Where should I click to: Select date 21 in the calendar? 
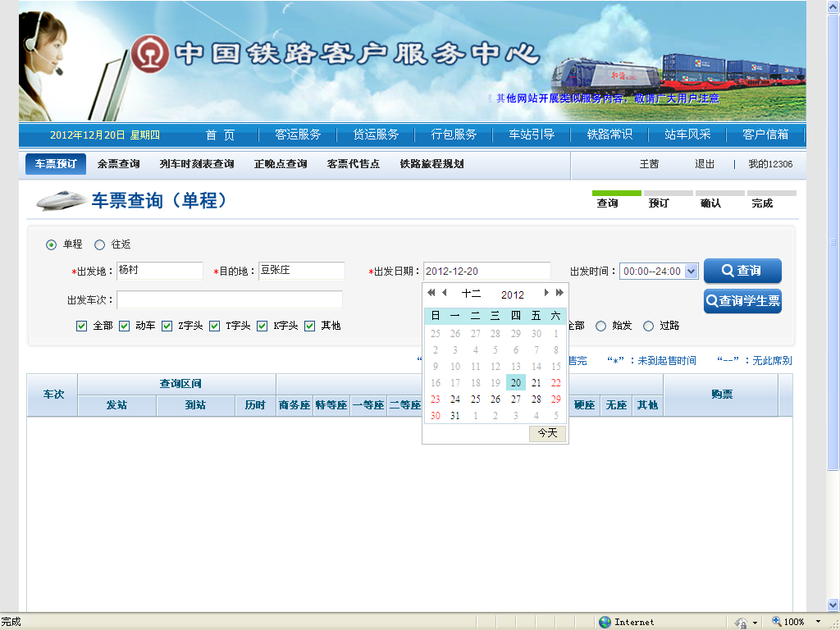536,383
